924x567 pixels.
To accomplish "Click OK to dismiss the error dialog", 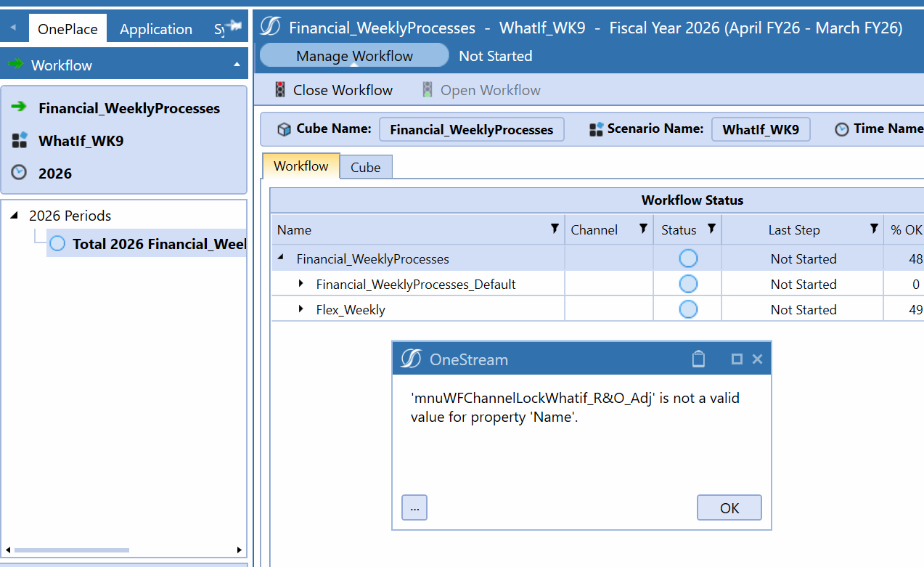I will [x=729, y=507].
